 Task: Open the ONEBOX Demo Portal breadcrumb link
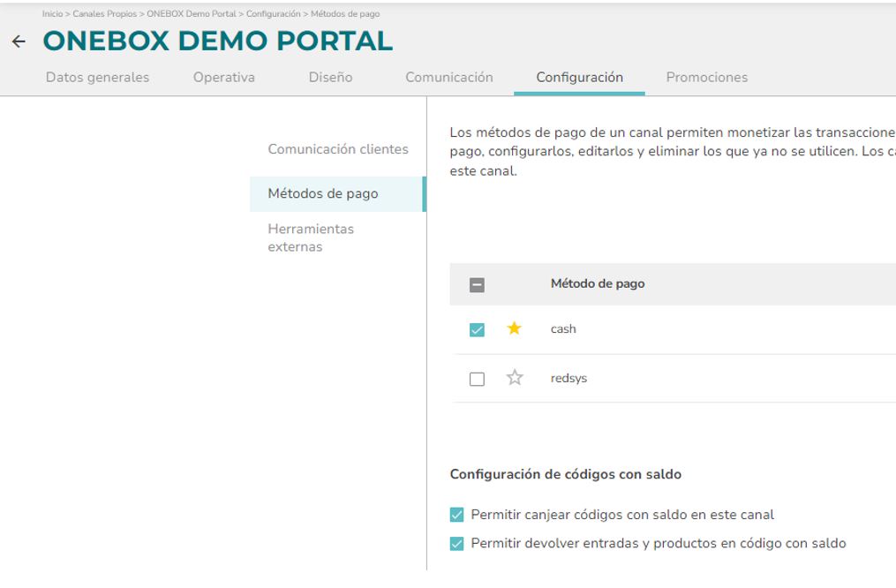[192, 14]
